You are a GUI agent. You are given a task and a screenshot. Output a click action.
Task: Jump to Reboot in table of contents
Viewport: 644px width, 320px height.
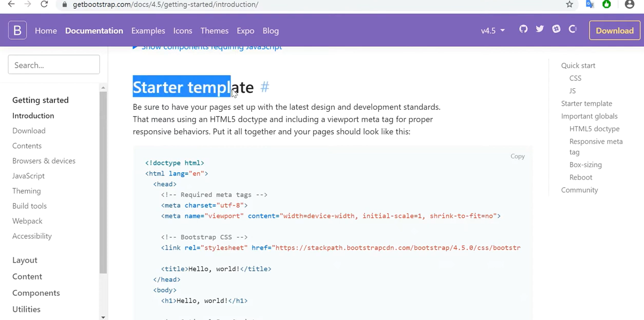point(581,177)
